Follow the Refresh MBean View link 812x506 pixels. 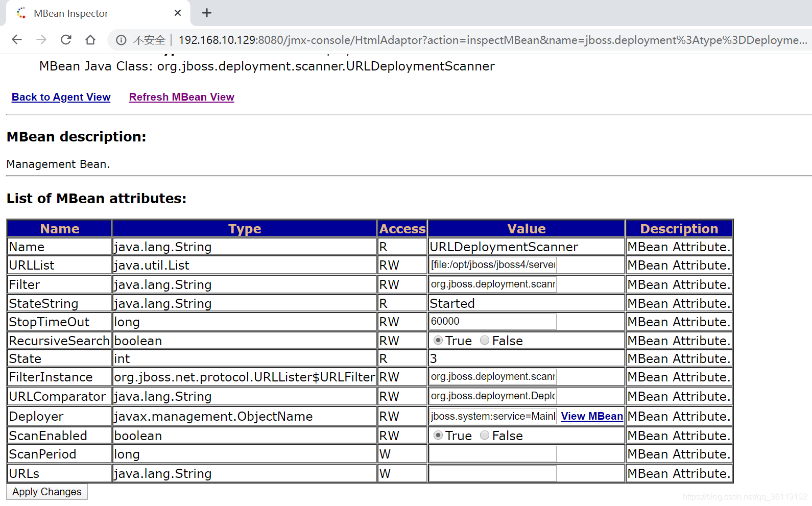[182, 97]
